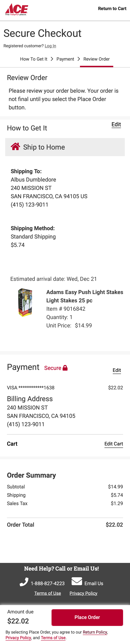Click the Edit Cart link

pos(113,444)
